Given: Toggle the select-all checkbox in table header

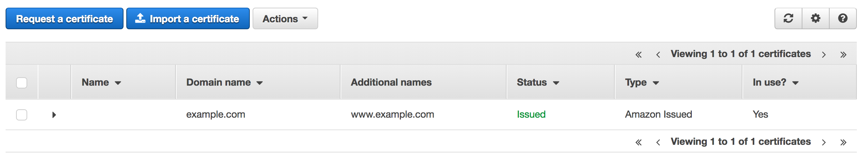Looking at the screenshot, I should [22, 83].
